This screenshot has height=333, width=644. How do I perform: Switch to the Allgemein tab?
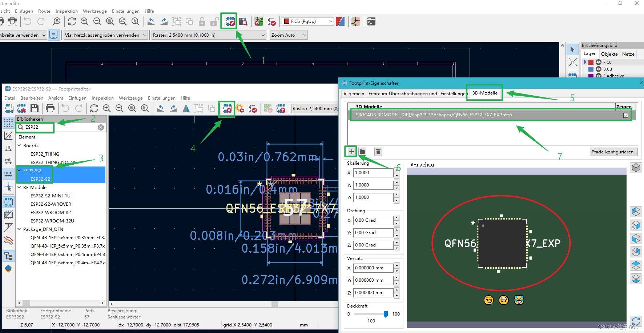click(x=354, y=94)
